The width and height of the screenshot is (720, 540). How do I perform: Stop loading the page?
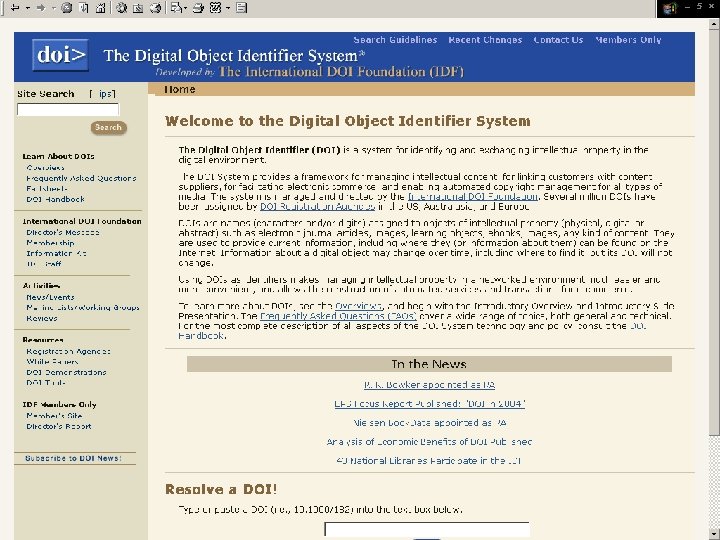point(67,8)
